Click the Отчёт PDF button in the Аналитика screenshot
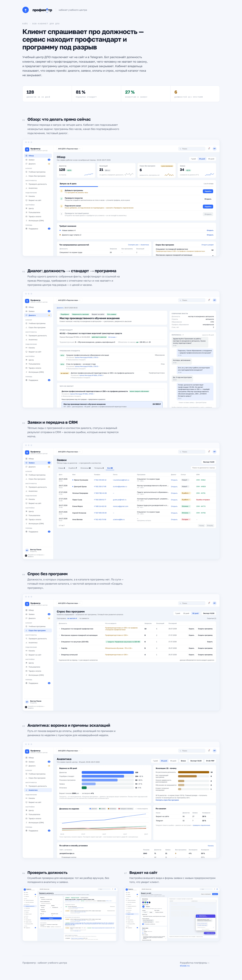 pos(210,761)
